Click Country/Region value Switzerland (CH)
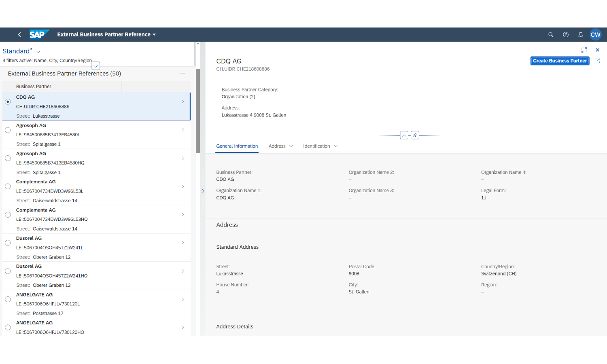The image size is (607, 364). click(x=499, y=274)
